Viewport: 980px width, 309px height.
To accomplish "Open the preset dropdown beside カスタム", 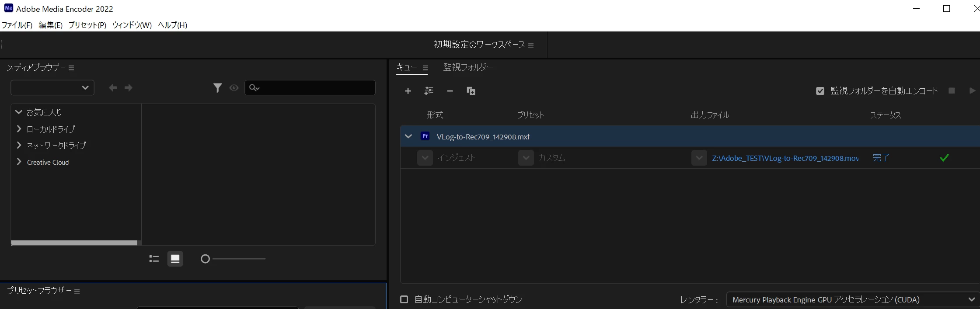I will (526, 158).
